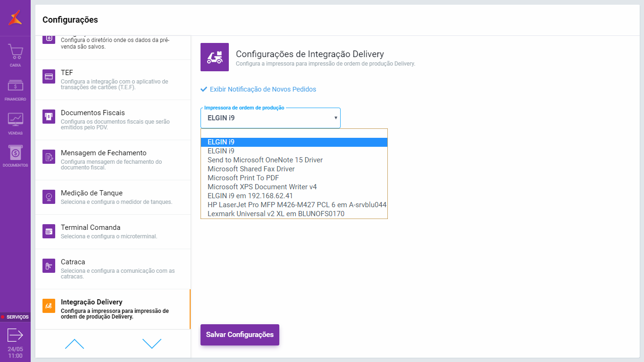Viewport: 644px width, 362px height.
Task: Select ELGIN i9 em 192.168.62.41
Action: [294, 196]
